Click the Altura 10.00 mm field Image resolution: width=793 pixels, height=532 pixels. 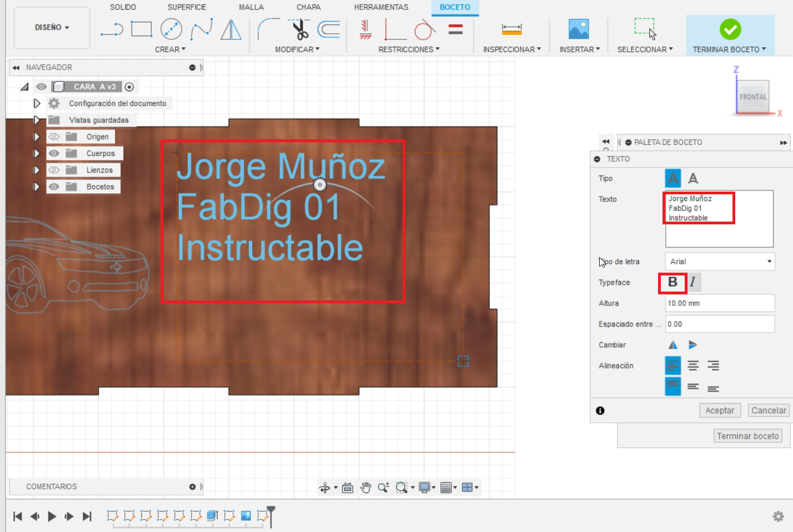pyautogui.click(x=720, y=303)
